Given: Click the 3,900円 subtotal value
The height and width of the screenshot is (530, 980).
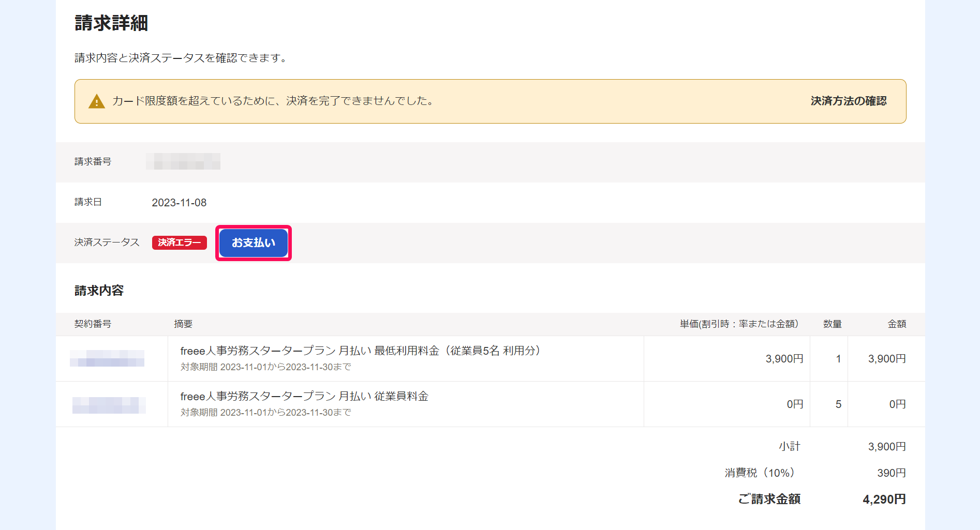Looking at the screenshot, I should [887, 447].
